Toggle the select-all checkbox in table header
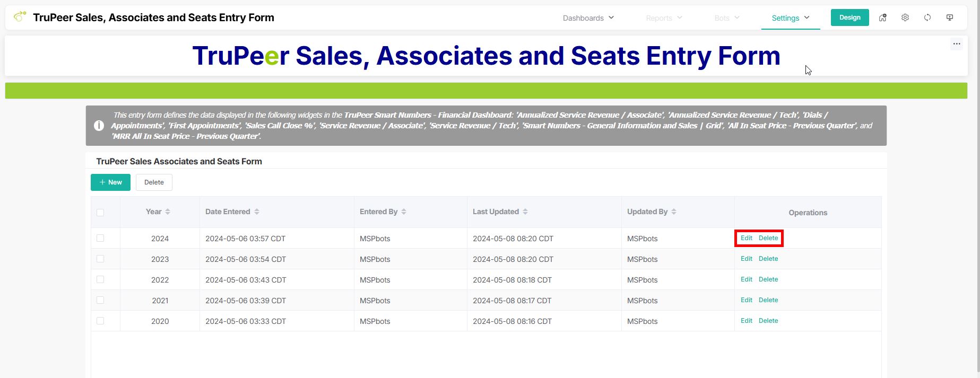Image resolution: width=980 pixels, height=378 pixels. (x=100, y=213)
